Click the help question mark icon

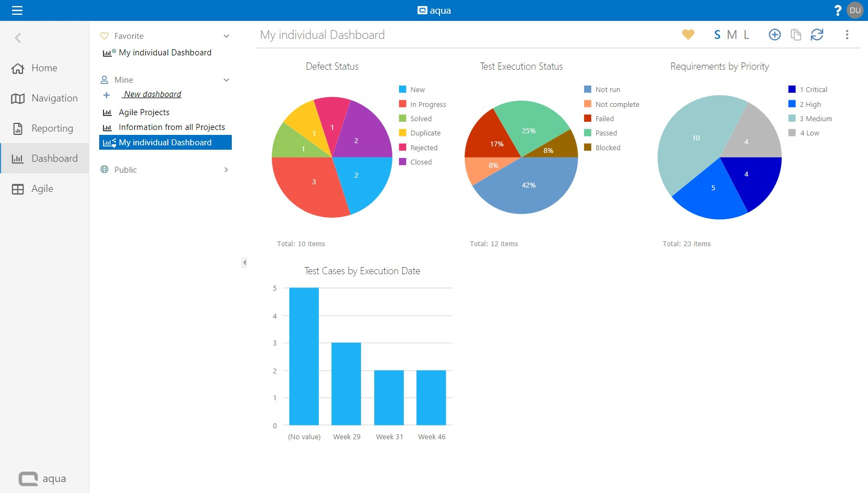[x=837, y=10]
